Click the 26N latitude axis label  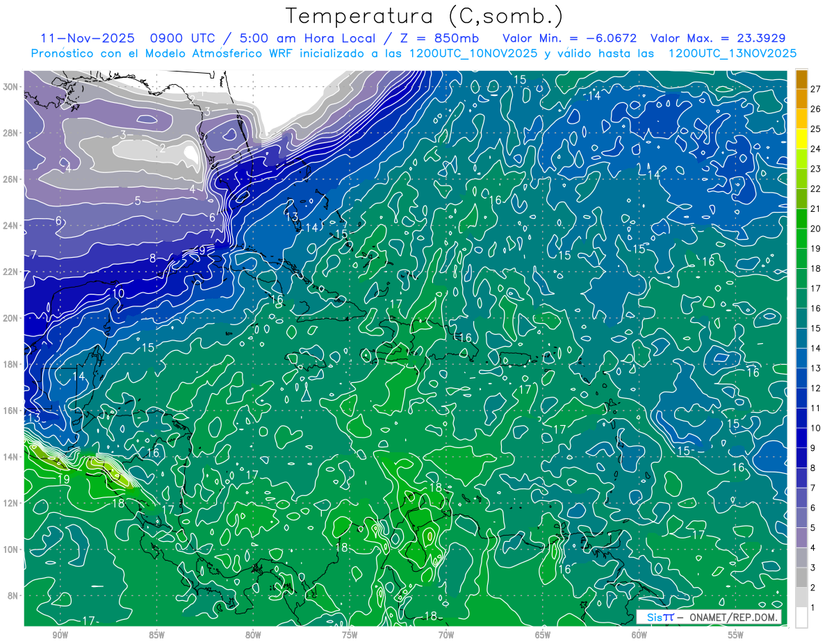click(11, 179)
